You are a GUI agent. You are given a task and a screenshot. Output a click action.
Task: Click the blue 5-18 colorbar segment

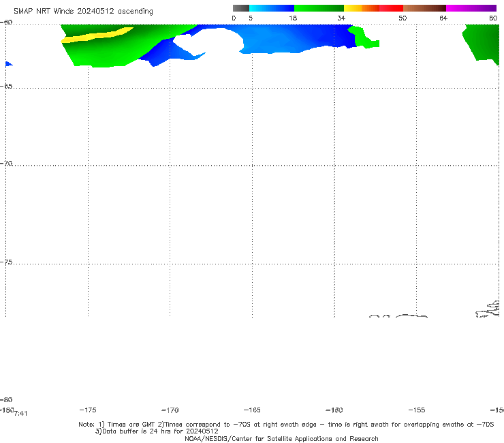point(272,8)
